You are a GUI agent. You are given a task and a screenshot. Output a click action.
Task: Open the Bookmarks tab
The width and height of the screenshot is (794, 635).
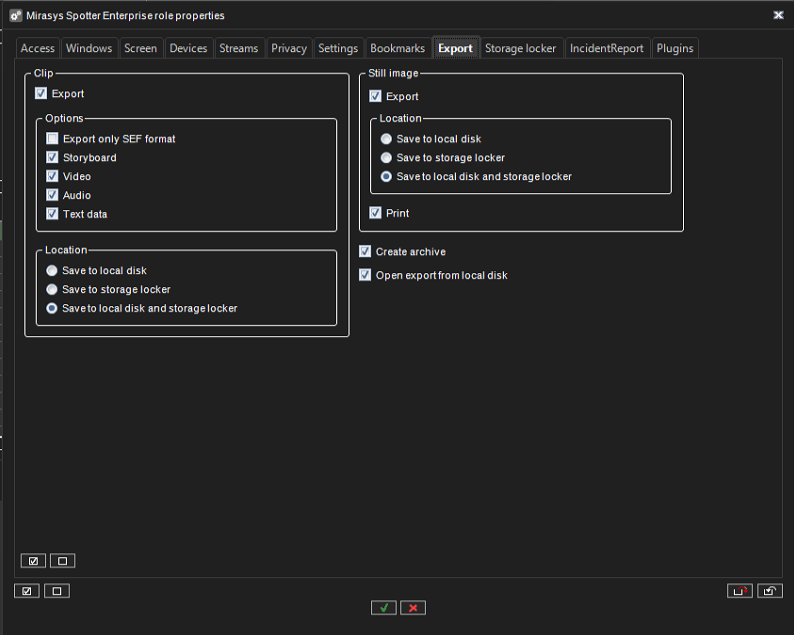click(x=397, y=48)
